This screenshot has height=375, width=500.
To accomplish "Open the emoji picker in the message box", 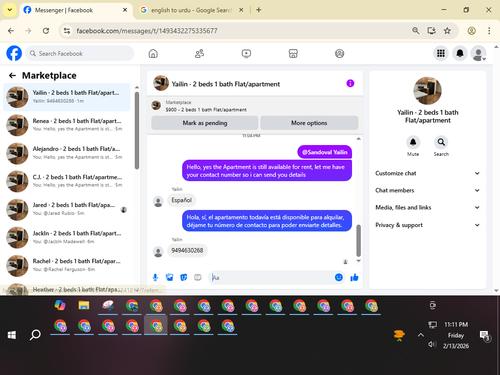I will 339,277.
